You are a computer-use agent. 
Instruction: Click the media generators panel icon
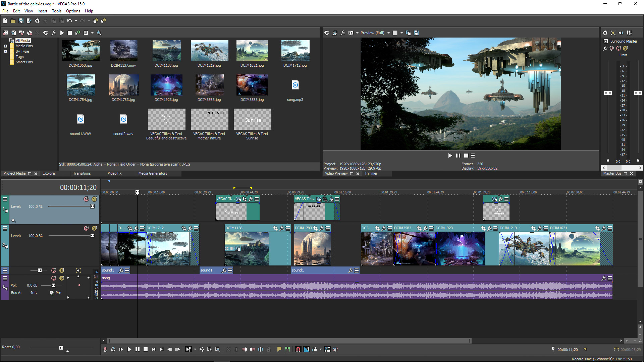click(153, 173)
